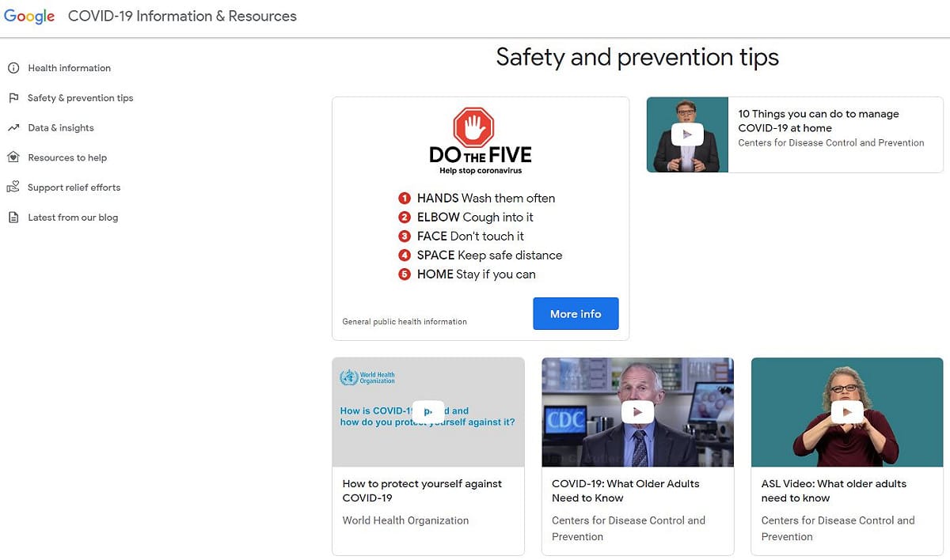Click the Google logo
The image size is (950, 560).
(x=29, y=17)
